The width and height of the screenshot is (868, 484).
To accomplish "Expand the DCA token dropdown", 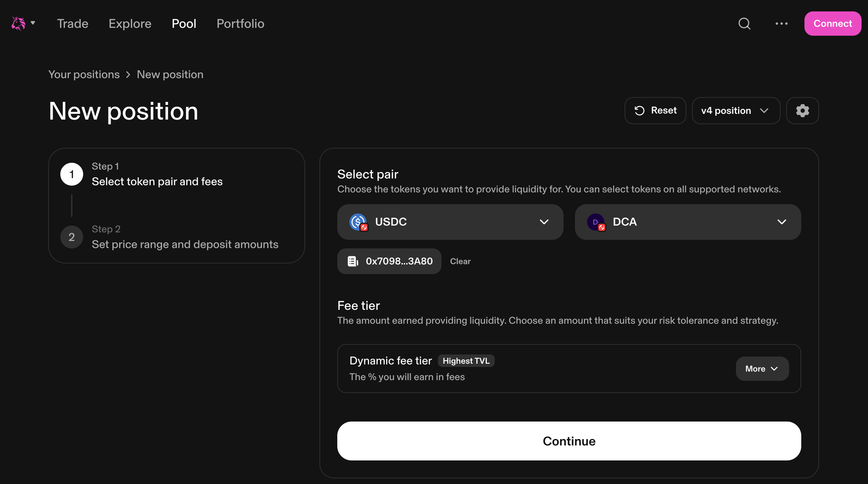I will [782, 222].
